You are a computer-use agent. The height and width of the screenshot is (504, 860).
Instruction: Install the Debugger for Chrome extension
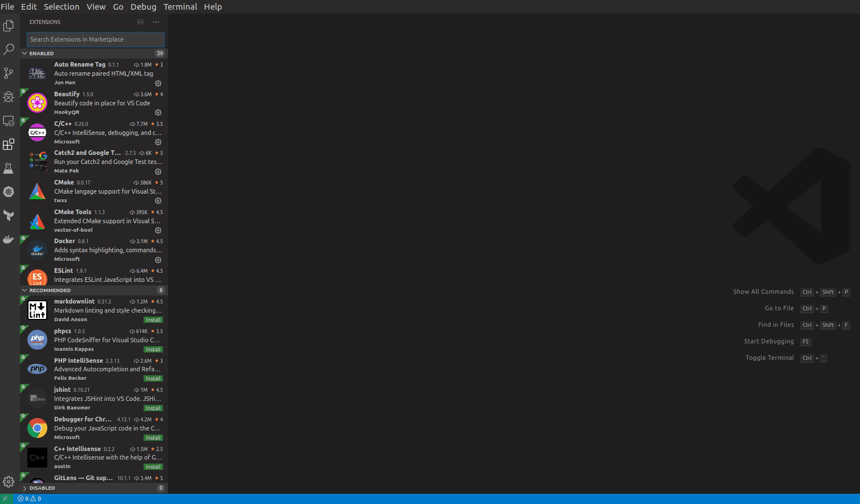153,438
